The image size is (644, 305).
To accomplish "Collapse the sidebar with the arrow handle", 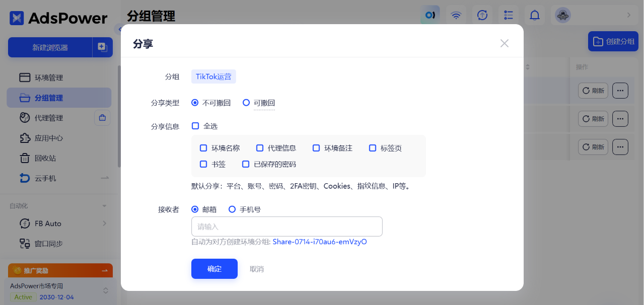I will tap(118, 29).
